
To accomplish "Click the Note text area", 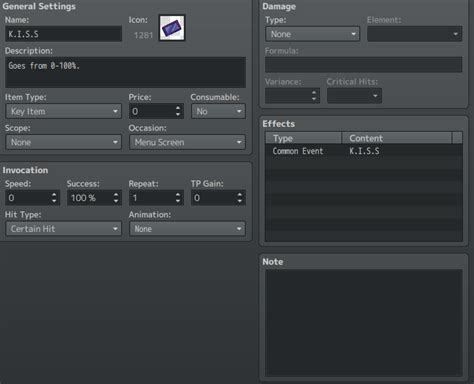I will 364,323.
